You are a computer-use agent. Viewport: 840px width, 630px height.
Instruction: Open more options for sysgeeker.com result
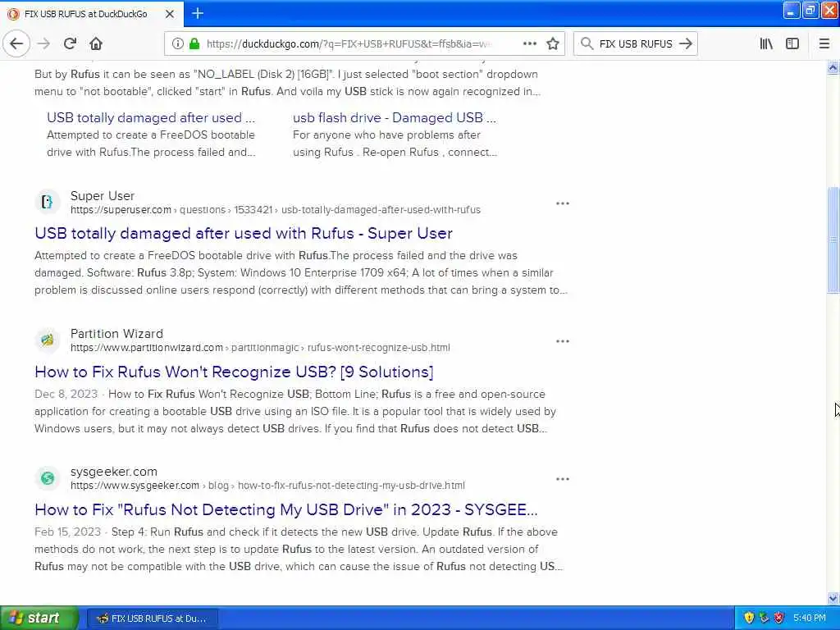click(563, 479)
